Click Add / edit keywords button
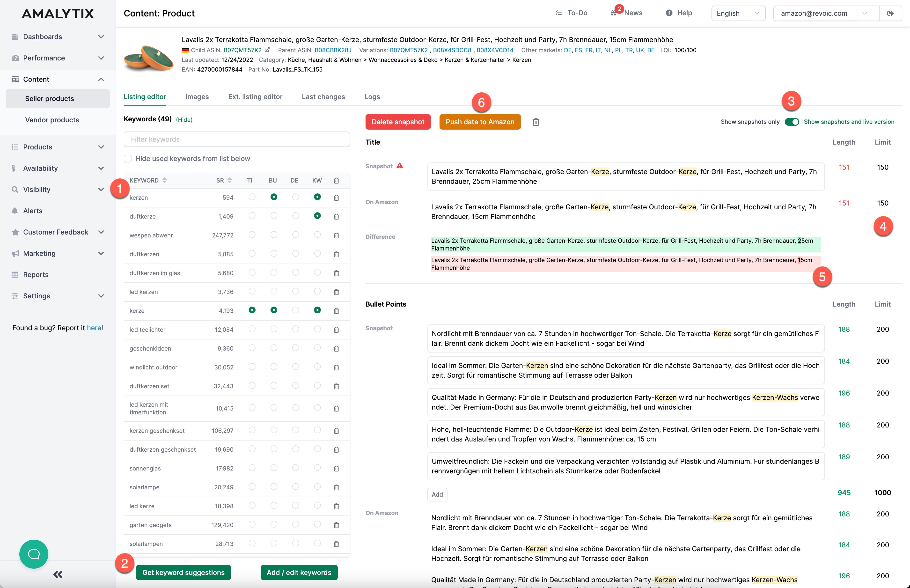The height and width of the screenshot is (588, 910). (299, 572)
